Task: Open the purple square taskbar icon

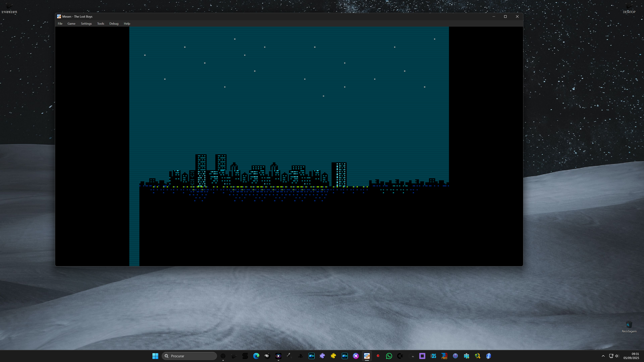Action: (422, 356)
